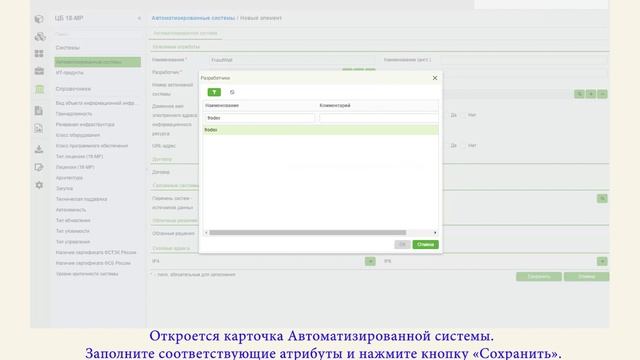The height and width of the screenshot is (360, 640).
Task: Open Тип уязвимости in sidebar
Action: pyautogui.click(x=73, y=231)
